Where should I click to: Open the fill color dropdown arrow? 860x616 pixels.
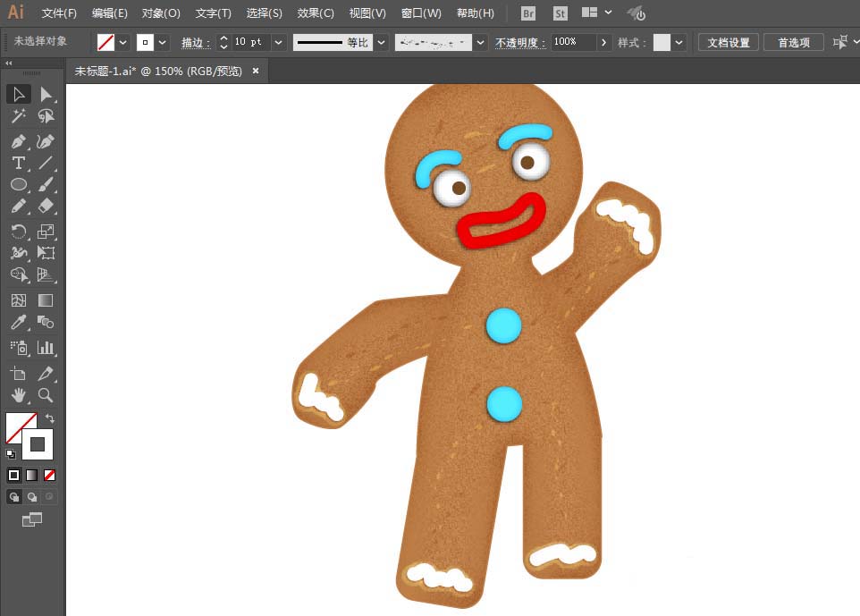point(122,42)
